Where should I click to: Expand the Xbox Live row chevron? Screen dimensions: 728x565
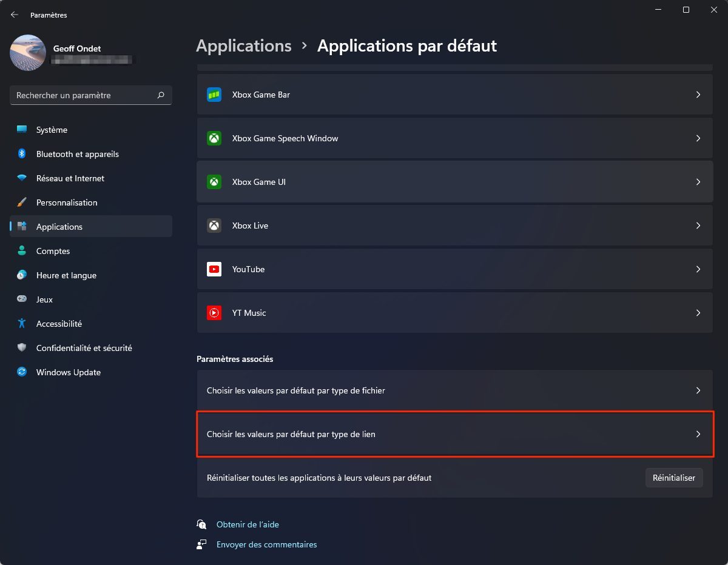point(698,226)
